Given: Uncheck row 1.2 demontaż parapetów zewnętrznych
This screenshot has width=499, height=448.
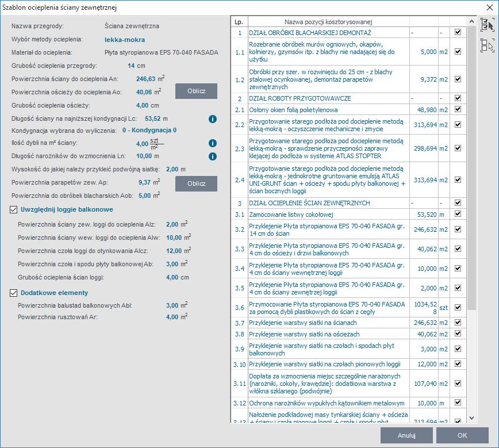Looking at the screenshot, I should click(458, 79).
